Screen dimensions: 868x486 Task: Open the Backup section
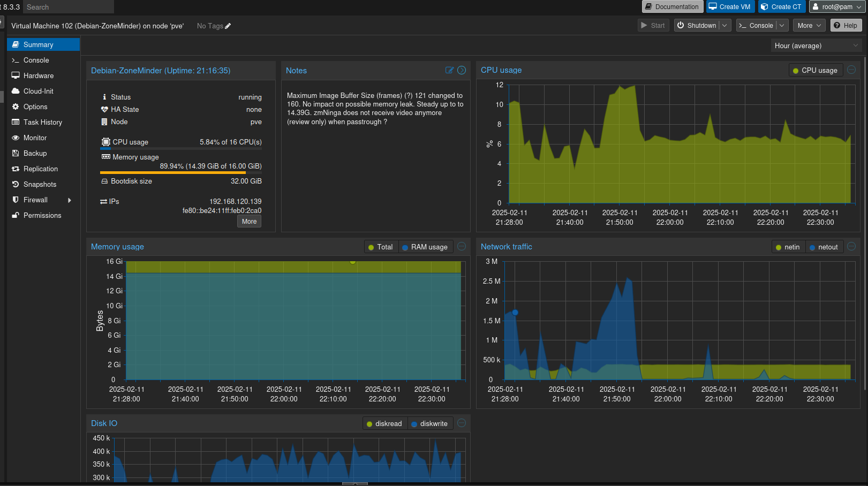click(43, 153)
